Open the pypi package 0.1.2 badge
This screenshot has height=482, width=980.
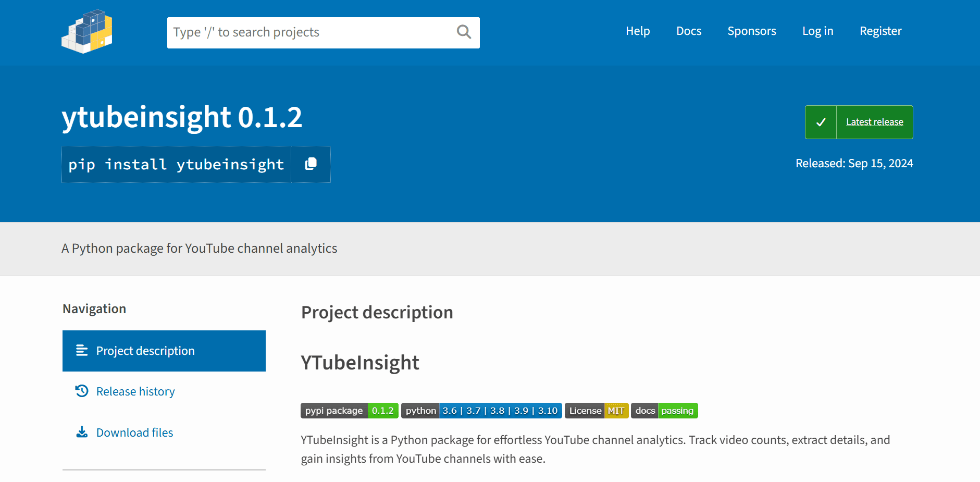(350, 411)
